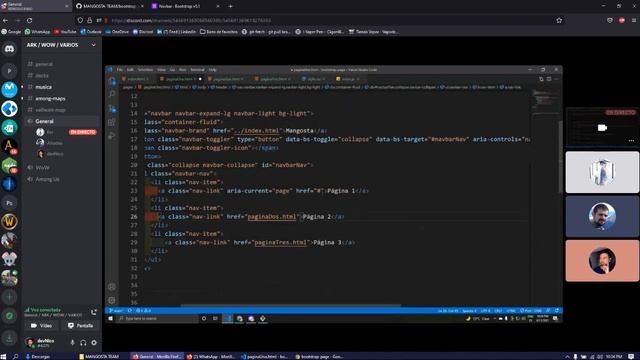The image size is (640, 360).
Task: Select the bearded man participant tile
Action: [x=602, y=216]
